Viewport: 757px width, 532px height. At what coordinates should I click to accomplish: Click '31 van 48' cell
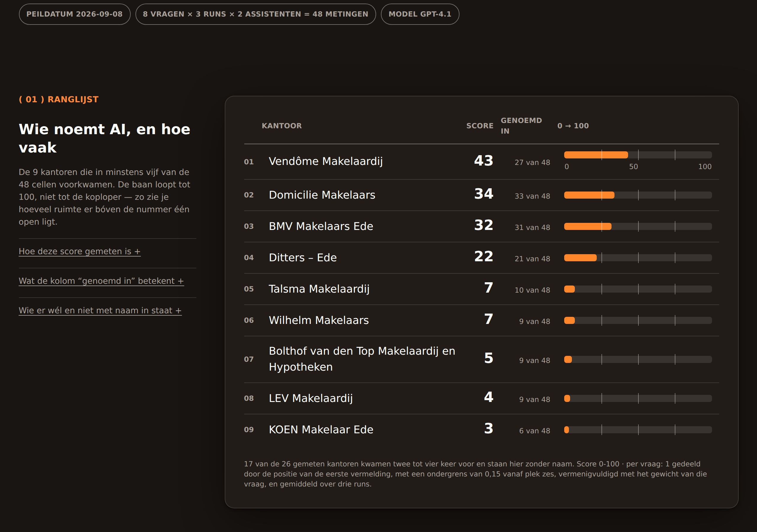tap(532, 228)
